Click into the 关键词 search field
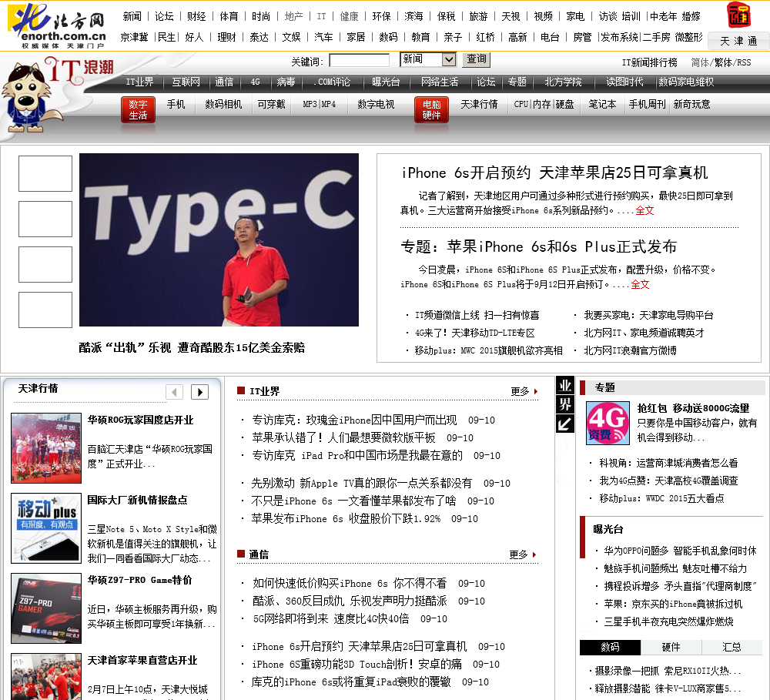The image size is (770, 700). [x=359, y=60]
